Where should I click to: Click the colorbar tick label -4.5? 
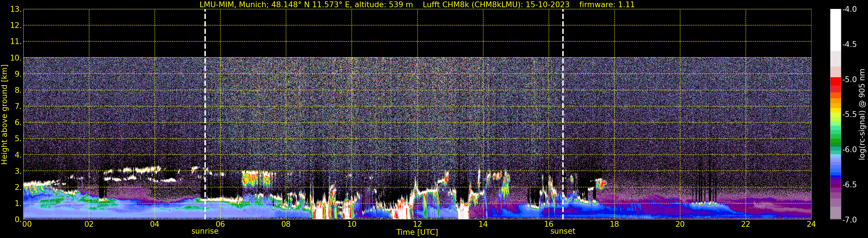click(849, 44)
